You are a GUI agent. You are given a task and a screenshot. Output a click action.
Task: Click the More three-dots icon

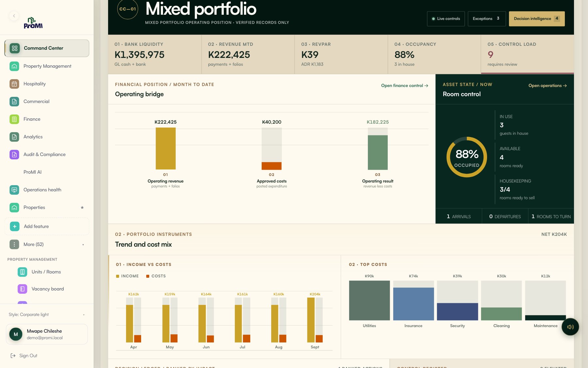click(x=14, y=244)
